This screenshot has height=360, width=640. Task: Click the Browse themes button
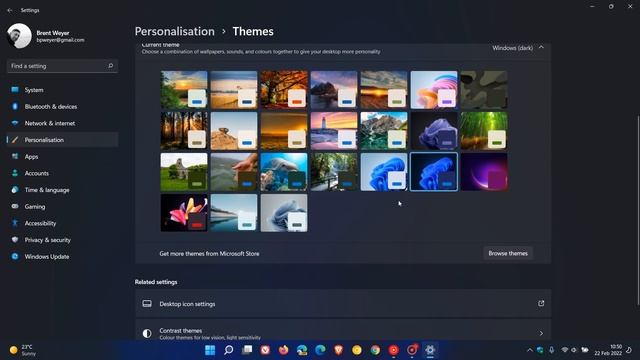[508, 253]
